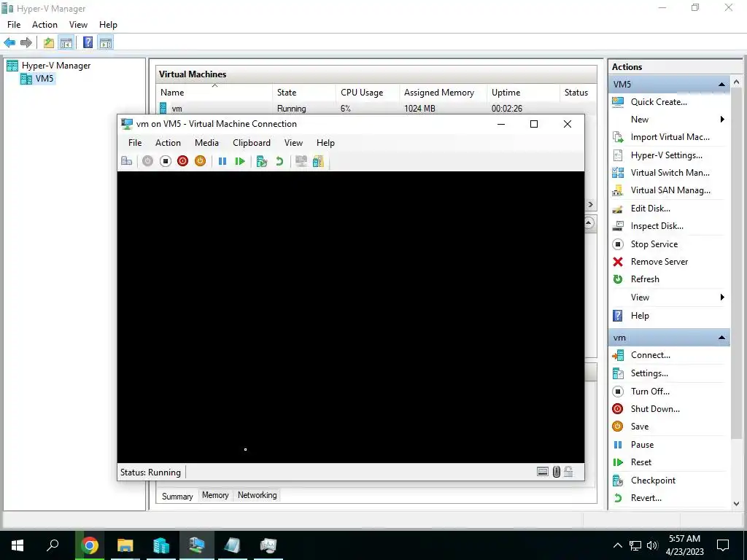Switch to the Summary tab
This screenshot has height=560, width=747.
pos(177,496)
